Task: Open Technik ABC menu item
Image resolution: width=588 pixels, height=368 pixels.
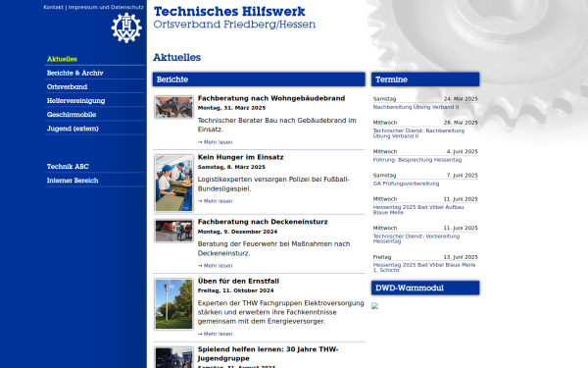Action: click(x=68, y=167)
